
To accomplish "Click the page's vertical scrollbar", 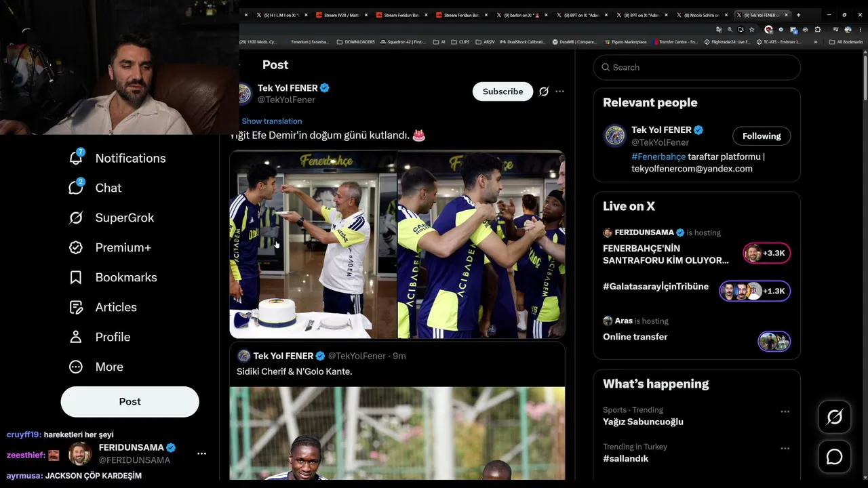I will coord(865,78).
